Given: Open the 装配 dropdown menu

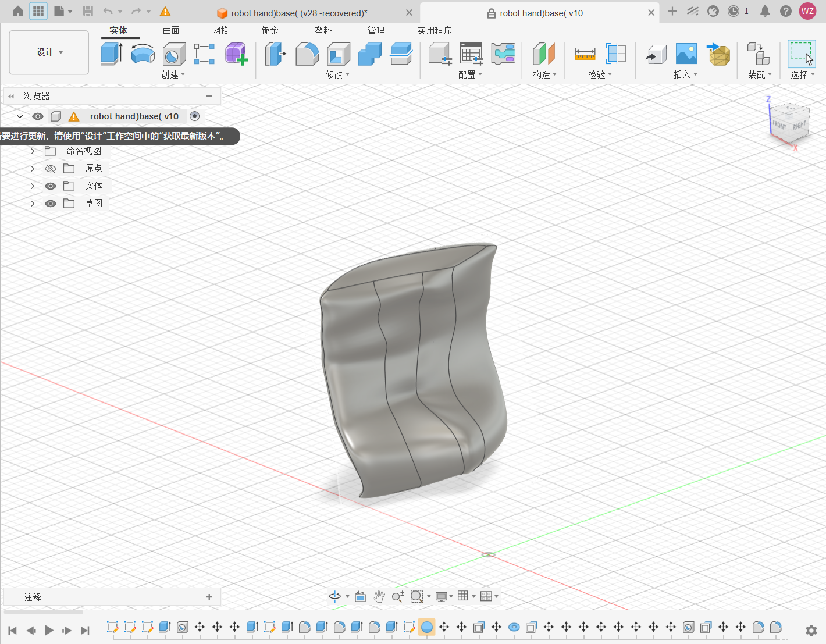Looking at the screenshot, I should (760, 74).
